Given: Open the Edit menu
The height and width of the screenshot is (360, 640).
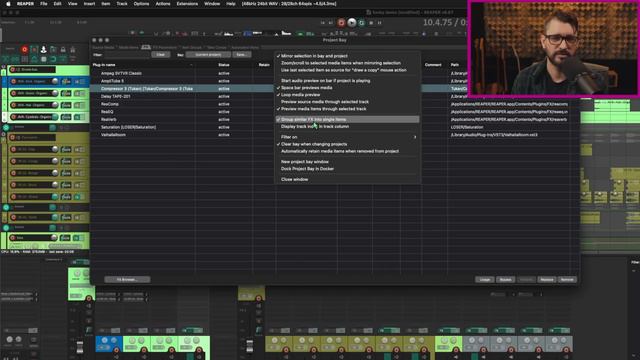Looking at the screenshot, I should click(58, 4).
